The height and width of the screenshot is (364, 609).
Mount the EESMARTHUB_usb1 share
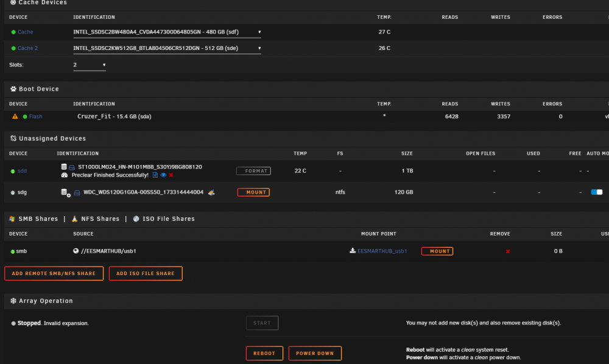click(x=437, y=251)
